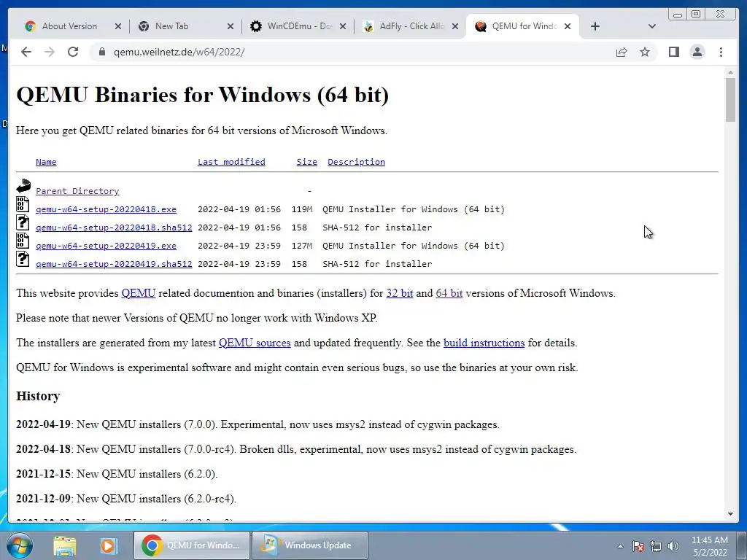Screen dimensions: 747x560
Task: Click the scrollbar up arrow
Action: (730, 72)
